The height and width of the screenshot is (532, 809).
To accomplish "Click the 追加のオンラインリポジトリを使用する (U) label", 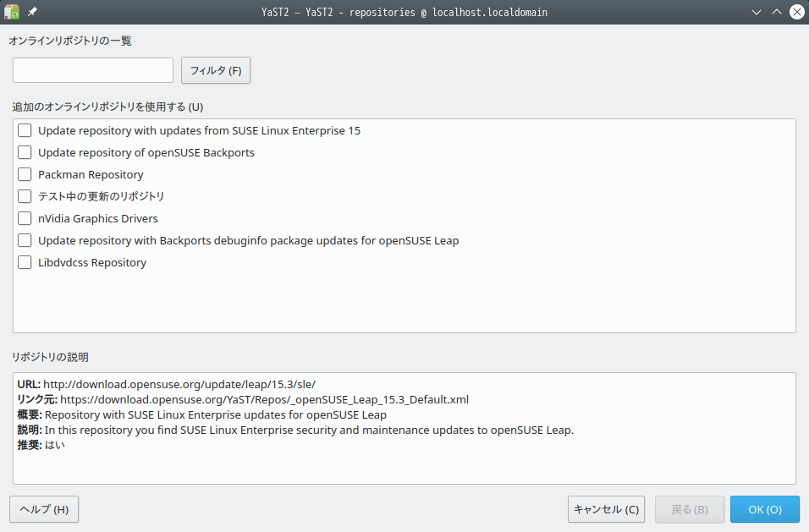I will tap(107, 107).
